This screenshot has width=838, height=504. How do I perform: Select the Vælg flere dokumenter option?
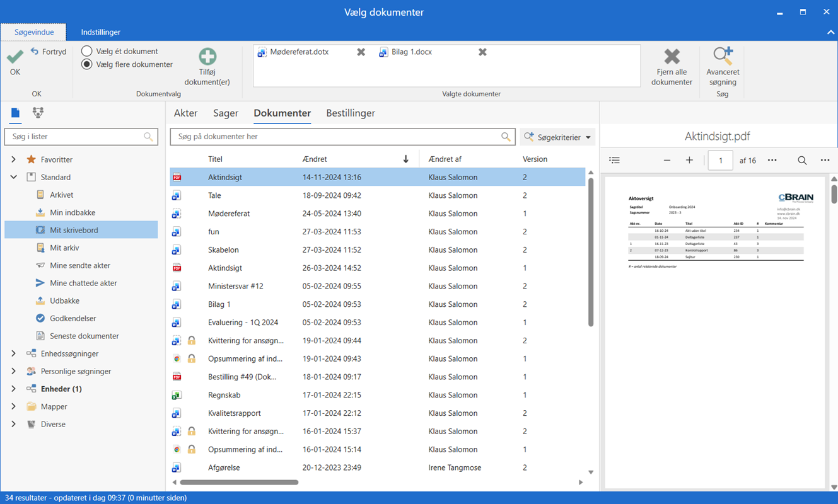coord(87,64)
